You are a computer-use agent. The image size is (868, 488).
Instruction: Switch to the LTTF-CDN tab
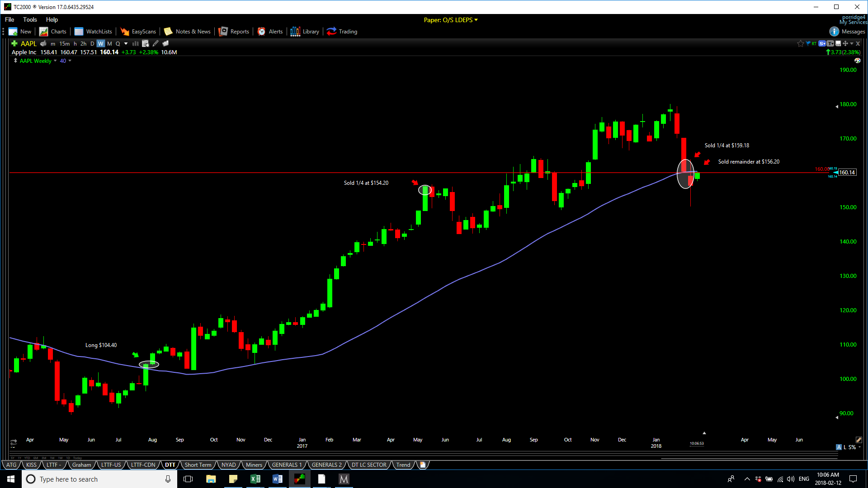pyautogui.click(x=143, y=465)
